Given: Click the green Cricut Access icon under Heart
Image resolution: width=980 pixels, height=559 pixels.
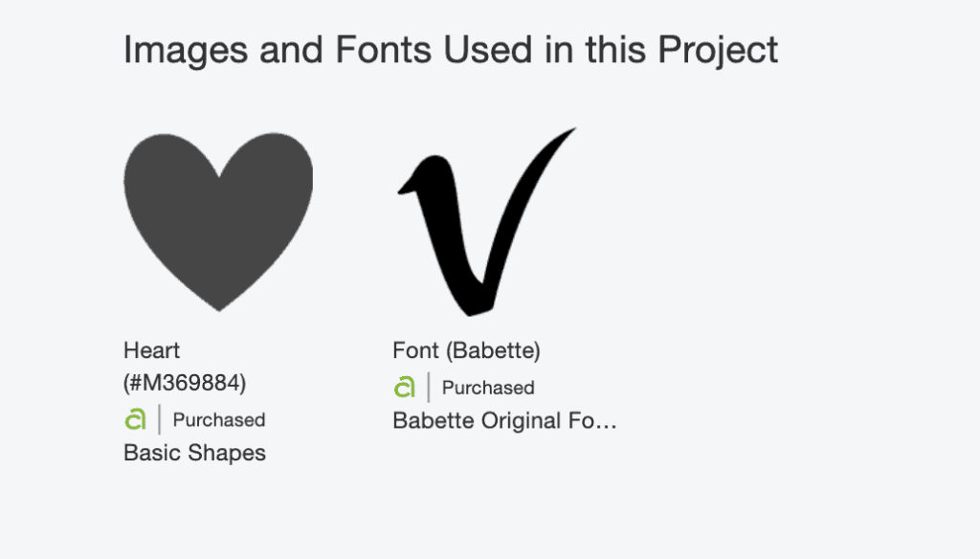Looking at the screenshot, I should pos(135,419).
